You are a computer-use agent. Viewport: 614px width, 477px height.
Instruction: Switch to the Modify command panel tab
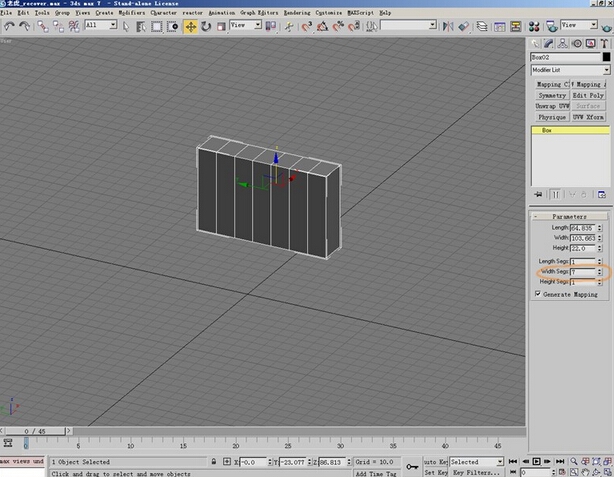[x=549, y=43]
